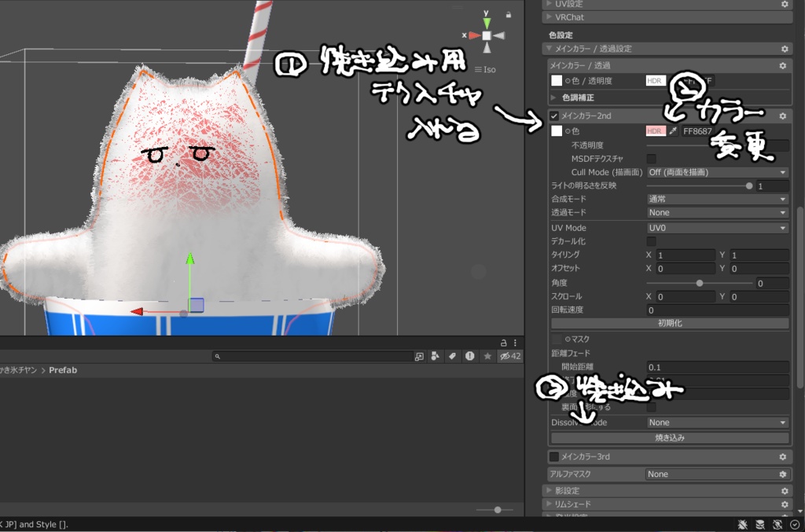805x532 pixels.
Task: Click the 焼き込み button
Action: [671, 436]
